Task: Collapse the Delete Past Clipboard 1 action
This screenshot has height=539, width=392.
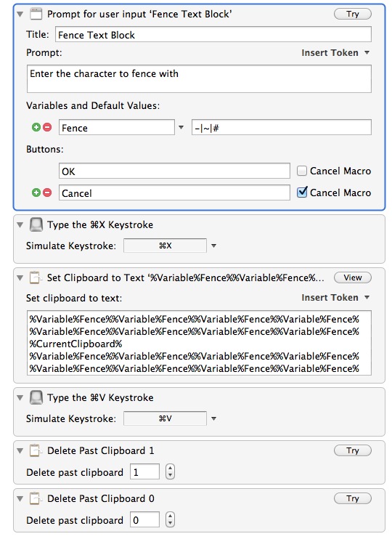Action: point(20,450)
